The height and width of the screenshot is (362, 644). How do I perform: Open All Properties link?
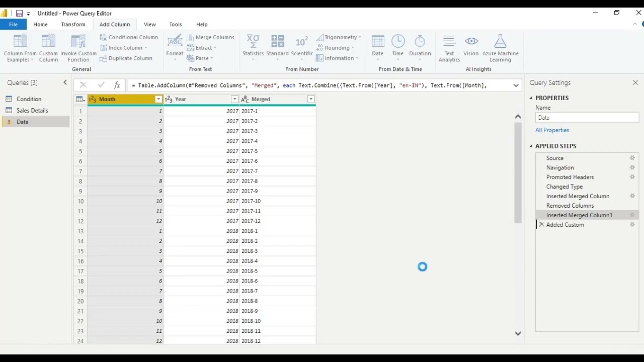point(552,130)
